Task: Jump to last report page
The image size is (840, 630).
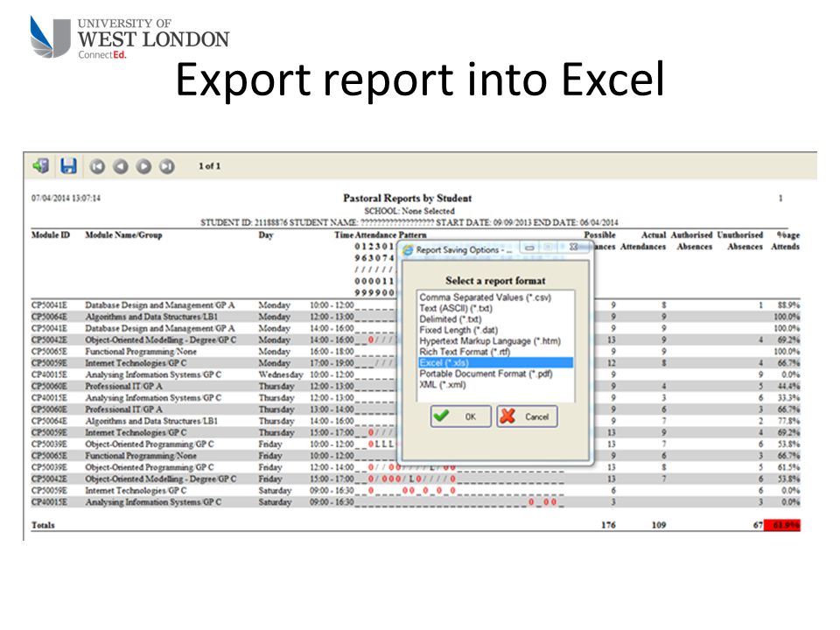Action: pos(167,166)
